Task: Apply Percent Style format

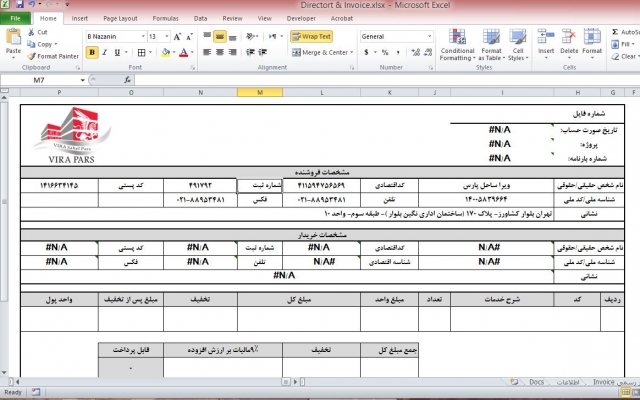Action: click(x=385, y=52)
